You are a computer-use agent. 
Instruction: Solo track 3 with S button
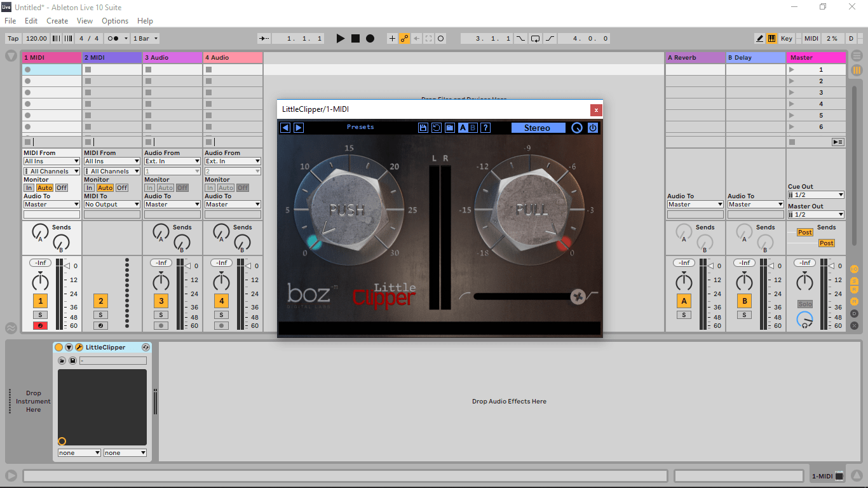click(161, 315)
